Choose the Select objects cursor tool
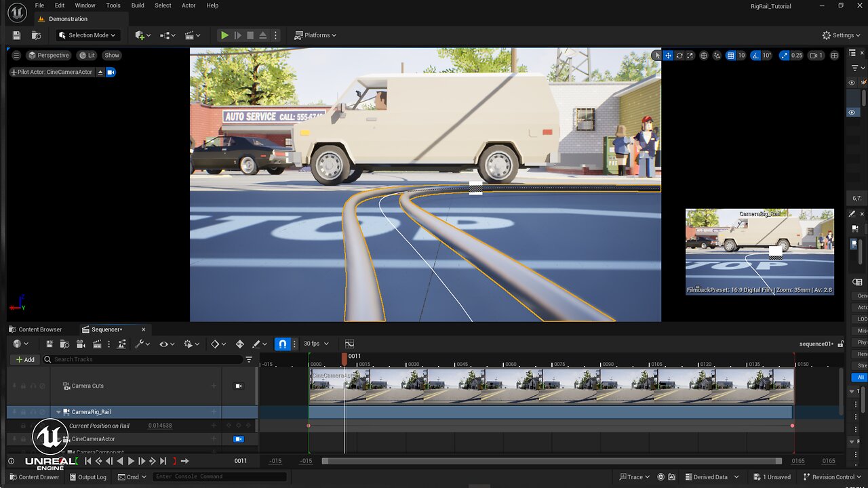The width and height of the screenshot is (868, 488). 656,56
